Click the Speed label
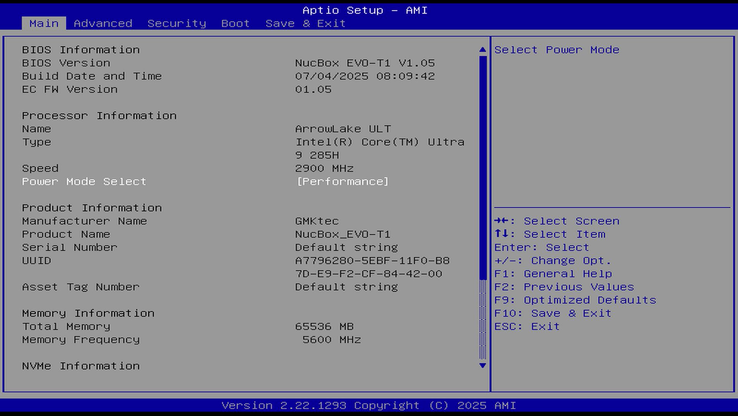 [40, 168]
